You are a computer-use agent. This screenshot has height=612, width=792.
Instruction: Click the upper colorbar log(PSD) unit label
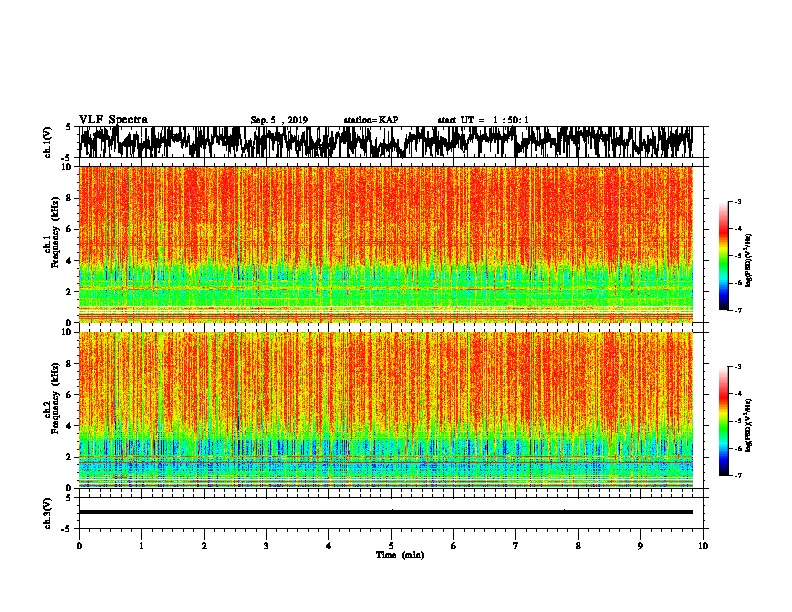[749, 261]
